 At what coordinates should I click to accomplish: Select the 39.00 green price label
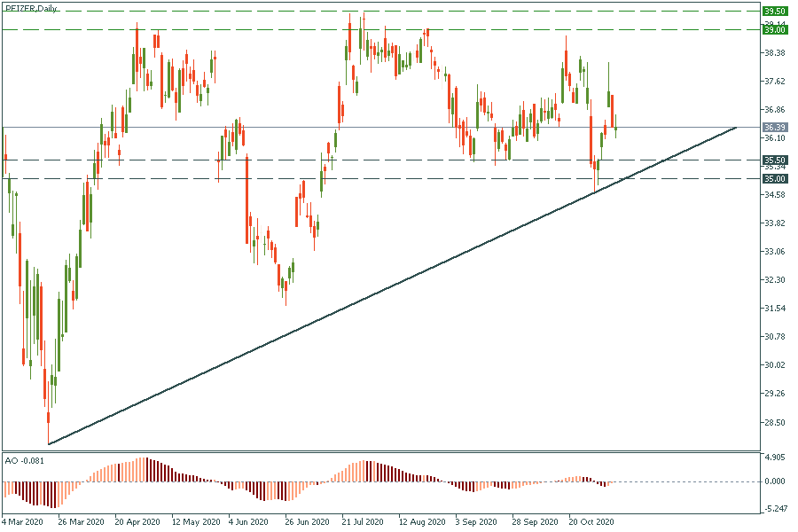(x=775, y=29)
